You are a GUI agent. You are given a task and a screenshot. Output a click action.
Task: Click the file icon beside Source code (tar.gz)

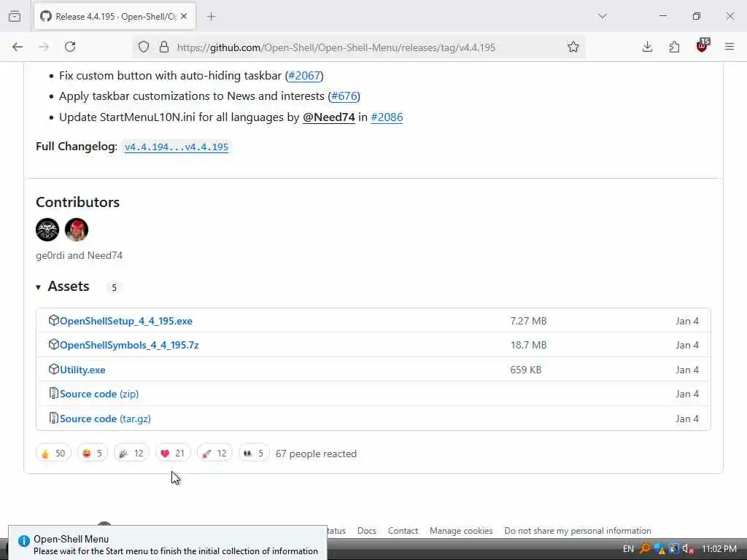pos(53,418)
